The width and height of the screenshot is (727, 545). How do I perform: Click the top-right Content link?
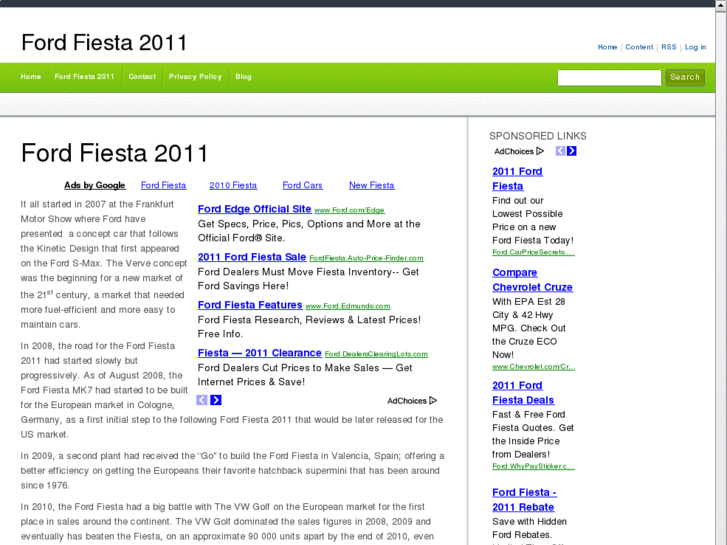pos(639,47)
